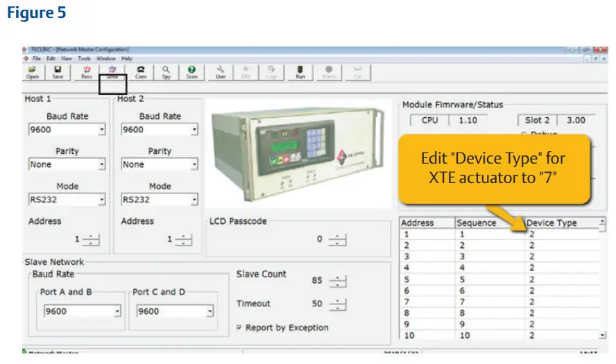Viewport: 616px width, 364px height.
Task: Click the greyed Logs toolbar icon
Action: pos(271,72)
